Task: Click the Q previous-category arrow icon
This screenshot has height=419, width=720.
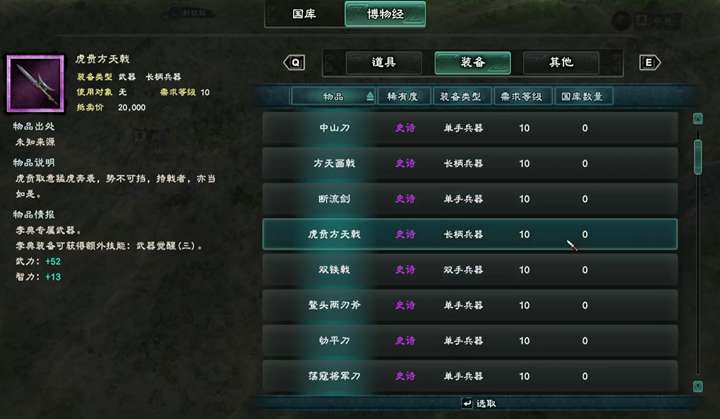Action: coord(294,62)
